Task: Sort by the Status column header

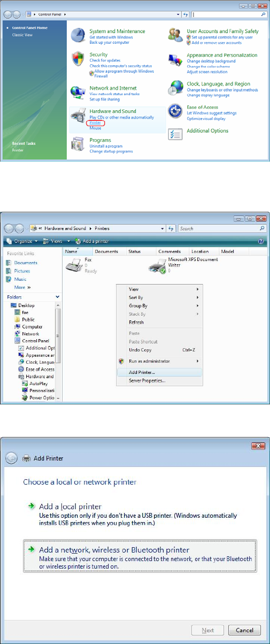Action: 141,251
